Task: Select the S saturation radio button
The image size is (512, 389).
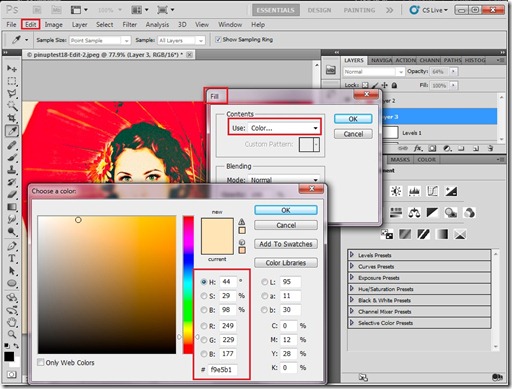Action: 204,296
